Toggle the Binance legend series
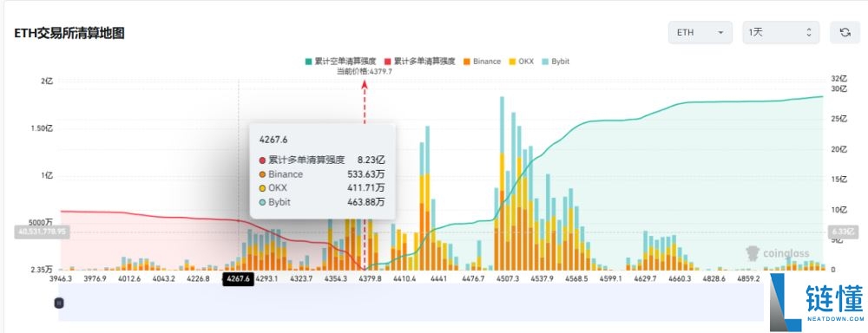The image size is (868, 333). pyautogui.click(x=481, y=62)
